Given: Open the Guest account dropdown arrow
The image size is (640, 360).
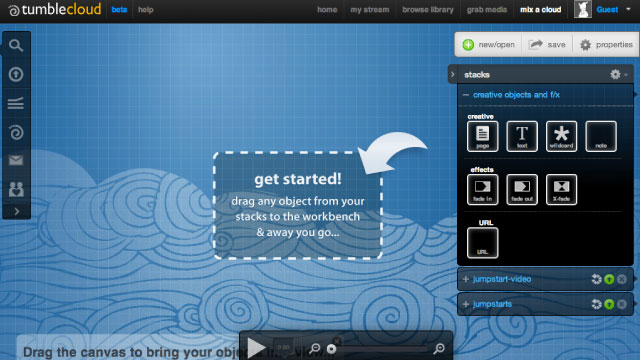Looking at the screenshot, I should [628, 9].
